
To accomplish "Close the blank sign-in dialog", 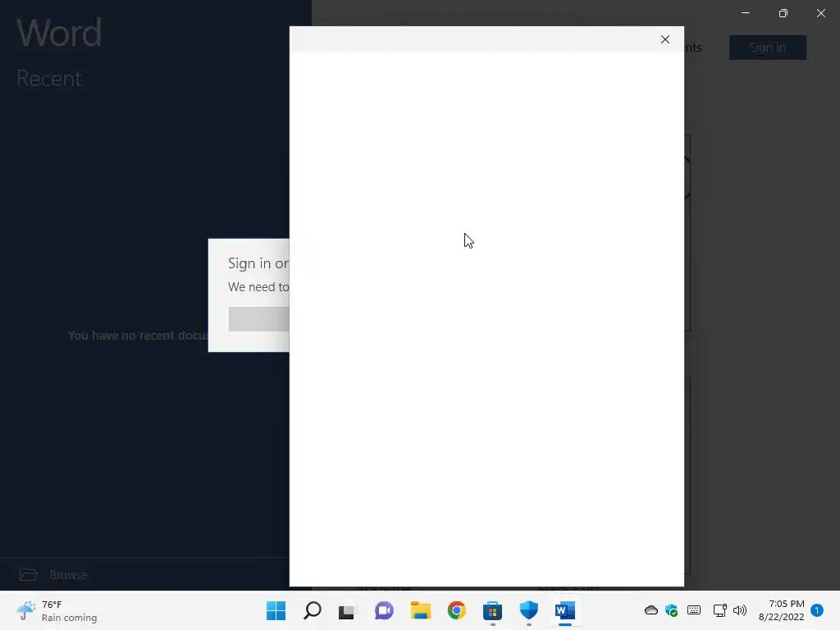I will (x=664, y=39).
